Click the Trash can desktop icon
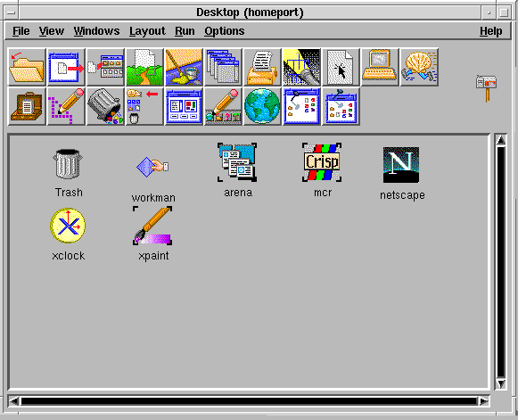This screenshot has height=420, width=518. (x=68, y=164)
